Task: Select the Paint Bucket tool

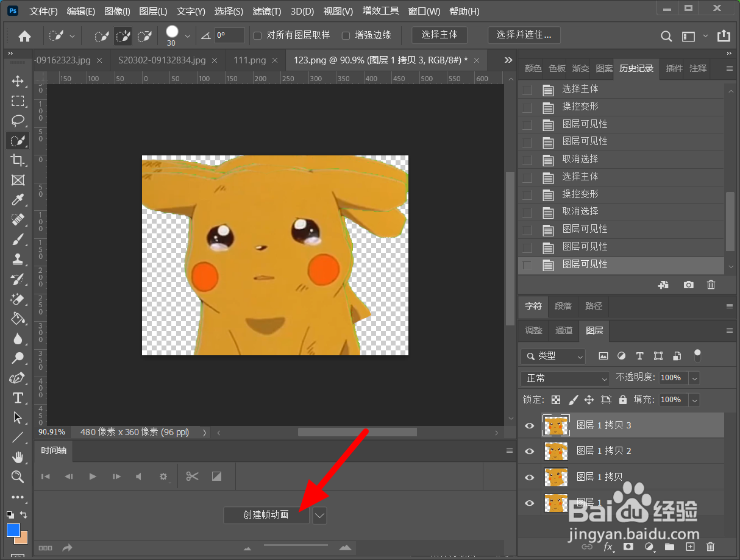Action: pyautogui.click(x=18, y=319)
